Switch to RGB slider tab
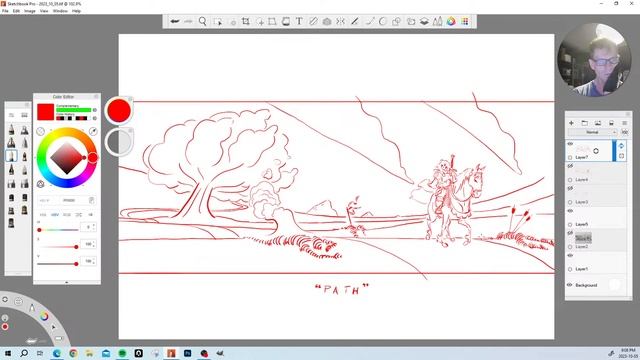 click(x=67, y=215)
